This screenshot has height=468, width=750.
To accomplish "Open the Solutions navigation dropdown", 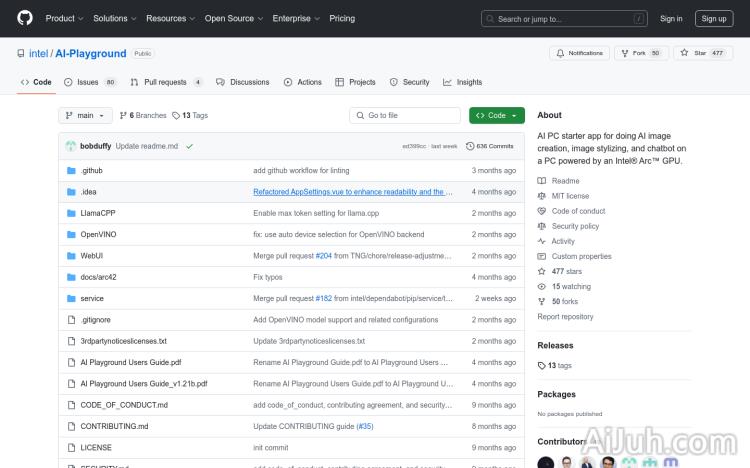I will (114, 18).
